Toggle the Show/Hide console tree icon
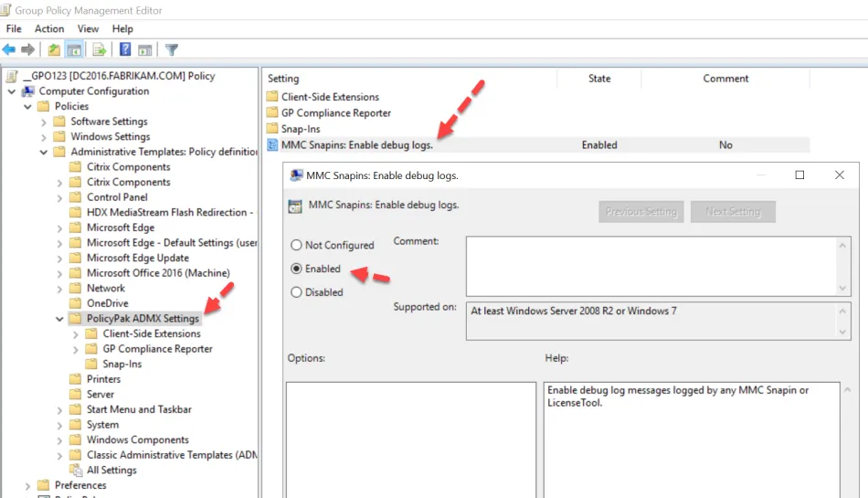 pos(74,49)
